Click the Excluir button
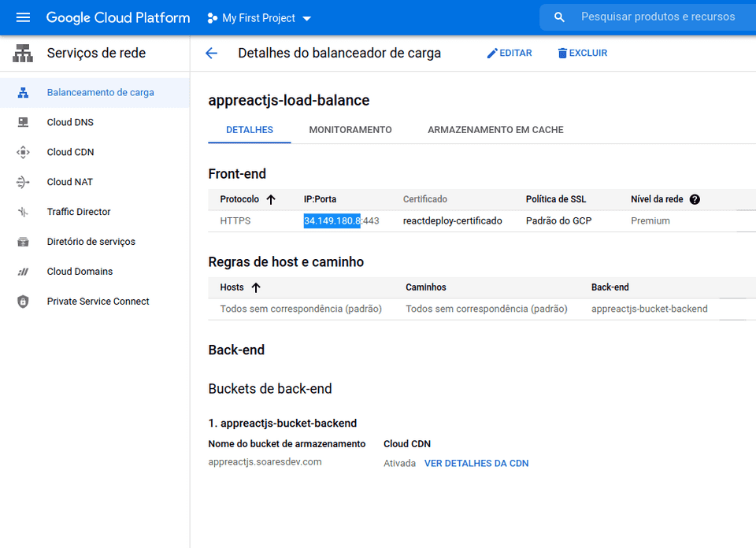756x548 pixels. (583, 53)
